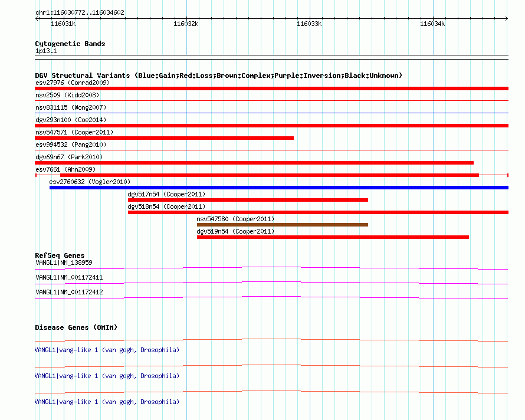Viewport: 525px width, 420px height.
Task: Click the 116031k ruler tick label
Action: point(63,24)
